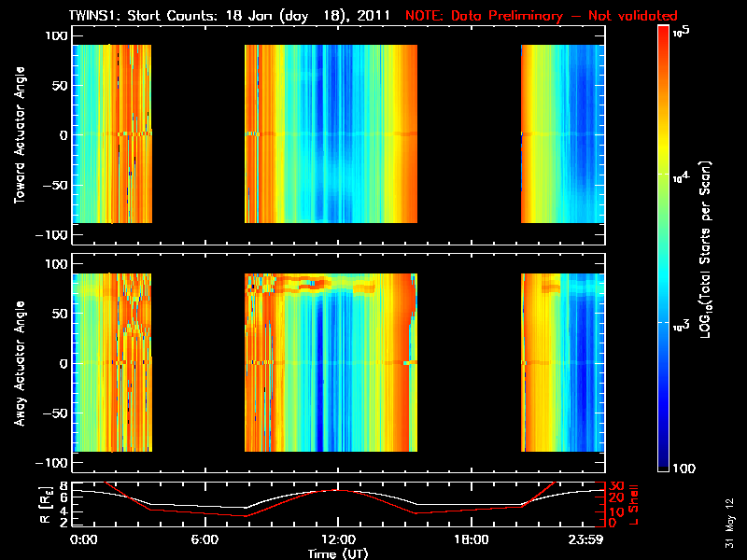The height and width of the screenshot is (560, 747).
Task: Click the 'Toward Actuator Angle' axis label
Action: point(18,135)
